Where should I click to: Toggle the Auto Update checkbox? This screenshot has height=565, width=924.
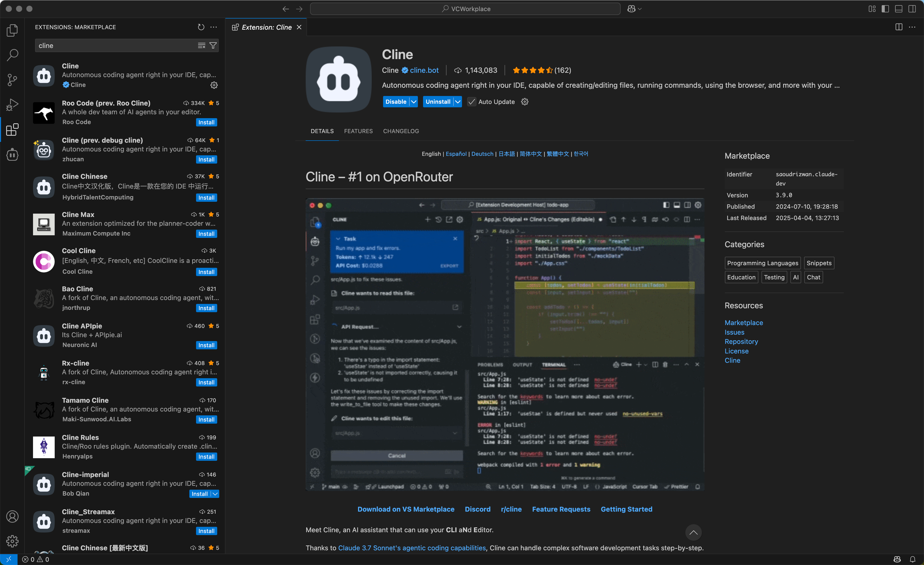pyautogui.click(x=471, y=102)
